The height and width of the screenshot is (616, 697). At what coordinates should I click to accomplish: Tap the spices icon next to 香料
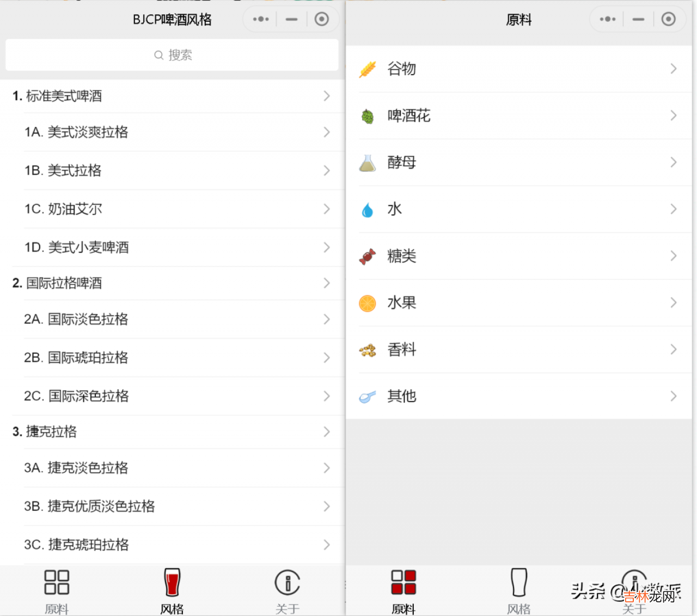click(x=368, y=350)
